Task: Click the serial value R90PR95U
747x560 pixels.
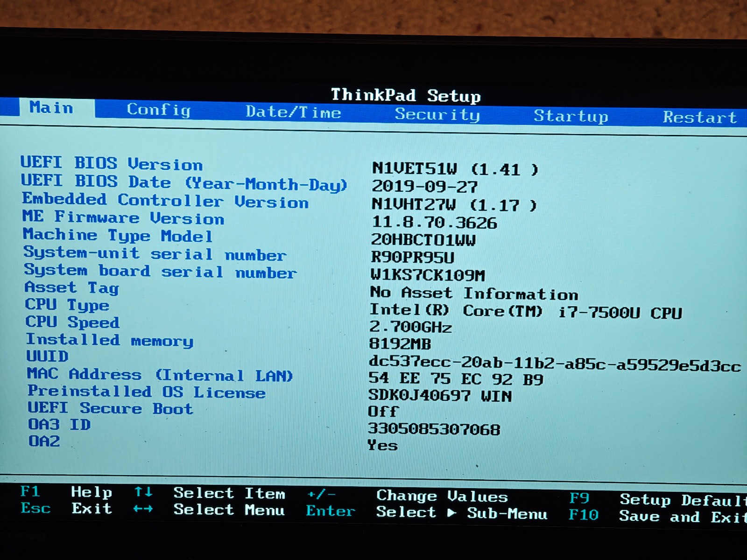Action: point(412,258)
